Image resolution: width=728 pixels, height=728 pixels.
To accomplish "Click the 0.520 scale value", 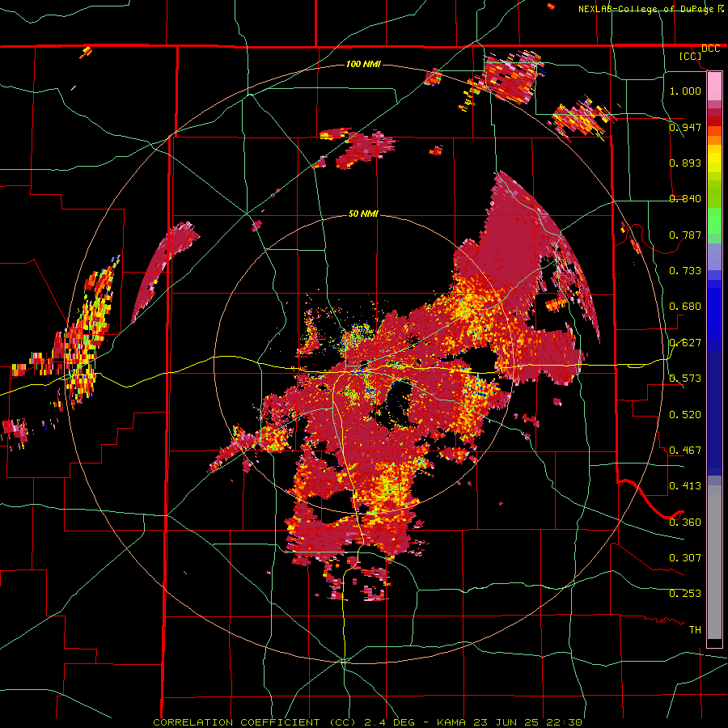I will (x=685, y=415).
